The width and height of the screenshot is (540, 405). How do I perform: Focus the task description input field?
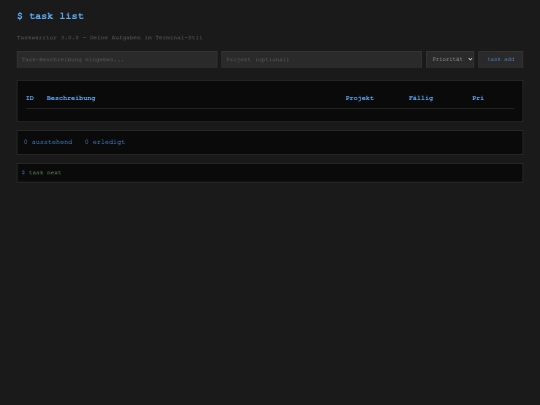117,59
